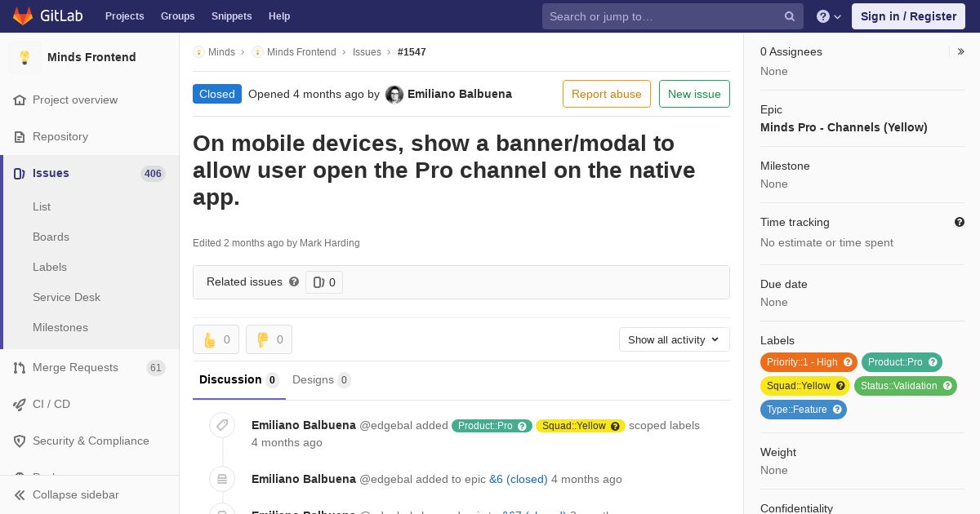Click the Emiliano Balbuena author name
980x514 pixels.
(x=460, y=94)
